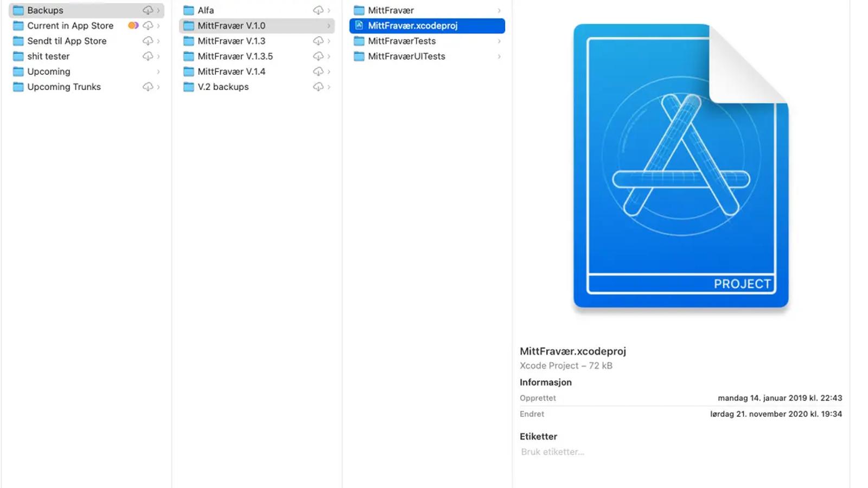868x488 pixels.
Task: Click the Opprettet date value in preview info
Action: [780, 398]
